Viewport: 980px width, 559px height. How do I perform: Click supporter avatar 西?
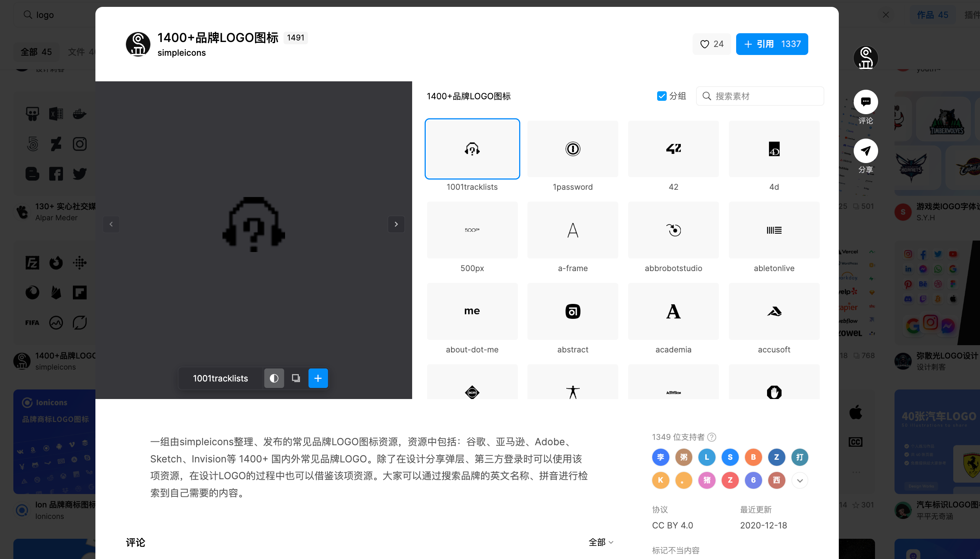point(777,480)
